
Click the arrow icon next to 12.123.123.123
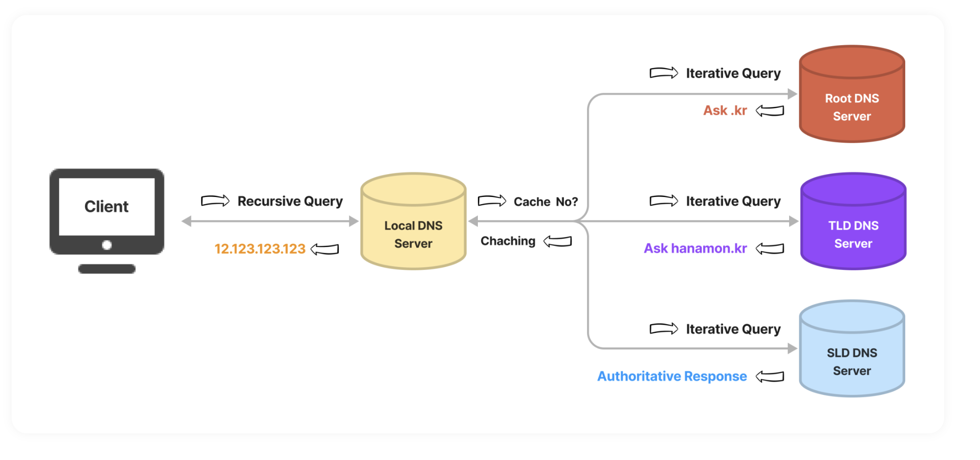click(x=325, y=249)
